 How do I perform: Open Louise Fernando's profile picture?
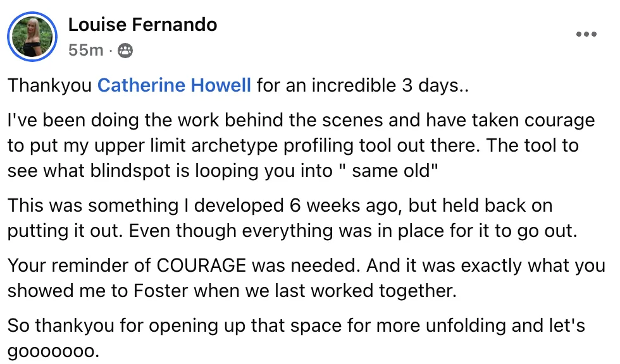pyautogui.click(x=32, y=36)
